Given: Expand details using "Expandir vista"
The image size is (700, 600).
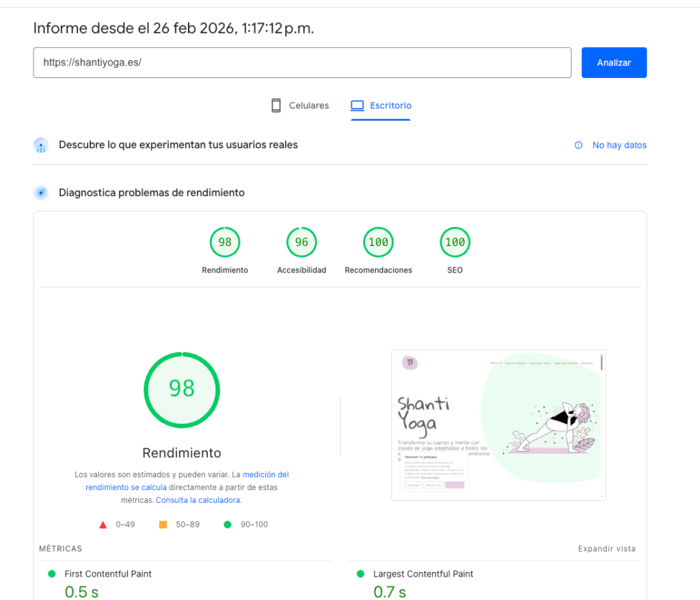Looking at the screenshot, I should tap(606, 548).
